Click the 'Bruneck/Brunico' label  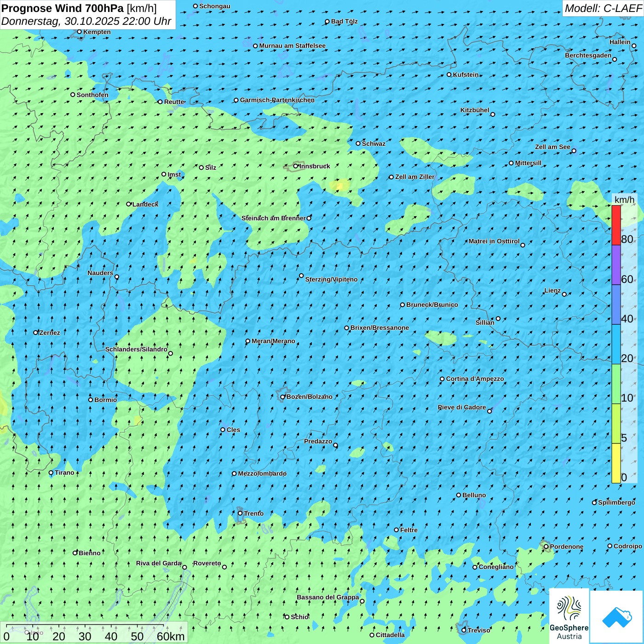[x=432, y=305]
